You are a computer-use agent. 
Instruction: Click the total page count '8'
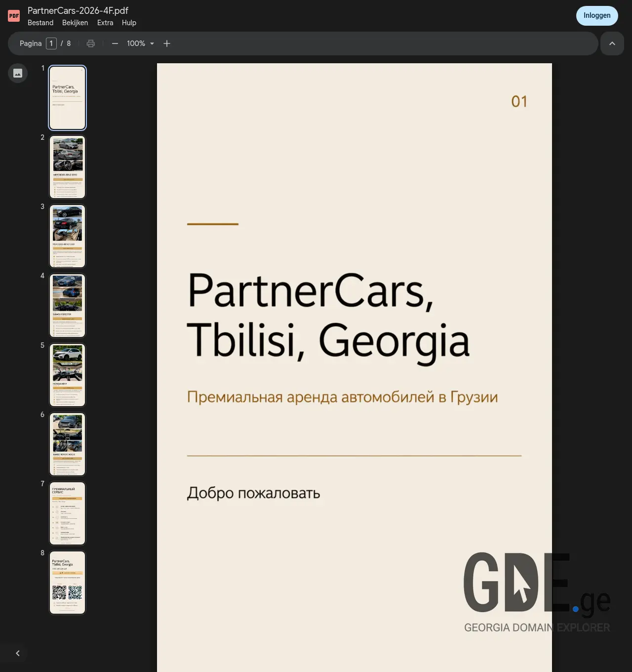(x=69, y=43)
